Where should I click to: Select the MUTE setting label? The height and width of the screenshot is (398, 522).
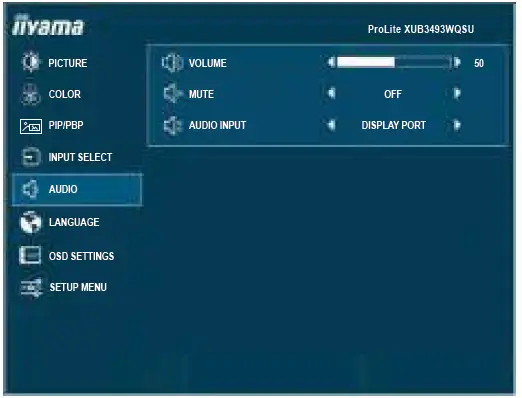click(x=201, y=94)
